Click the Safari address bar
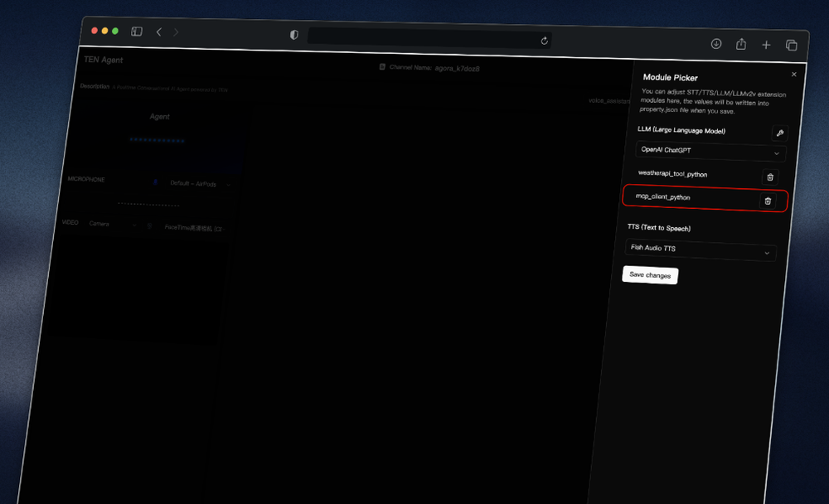The image size is (829, 504). click(x=423, y=37)
